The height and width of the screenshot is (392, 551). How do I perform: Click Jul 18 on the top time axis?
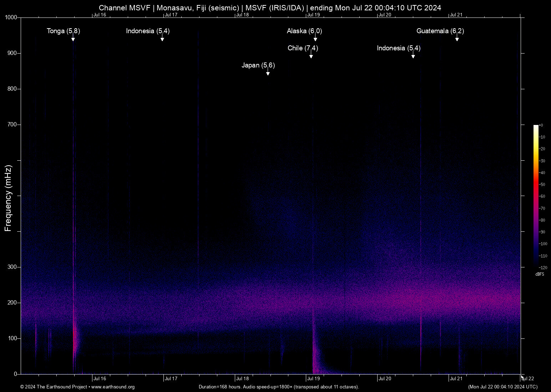pos(243,15)
